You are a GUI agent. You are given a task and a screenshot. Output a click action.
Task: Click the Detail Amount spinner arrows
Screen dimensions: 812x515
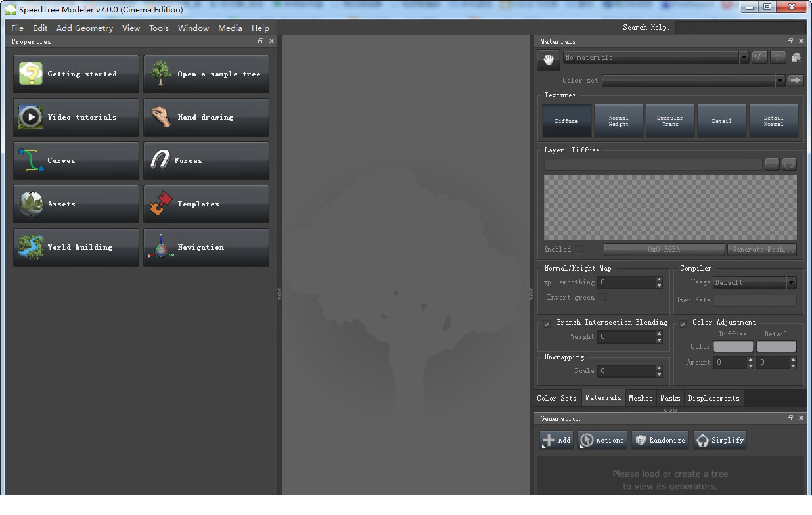pyautogui.click(x=793, y=362)
